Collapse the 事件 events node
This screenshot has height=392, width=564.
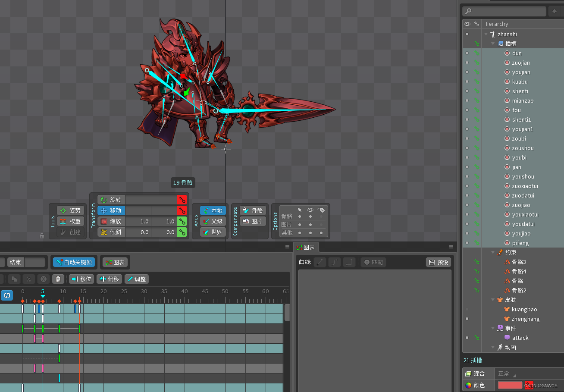[x=493, y=328]
